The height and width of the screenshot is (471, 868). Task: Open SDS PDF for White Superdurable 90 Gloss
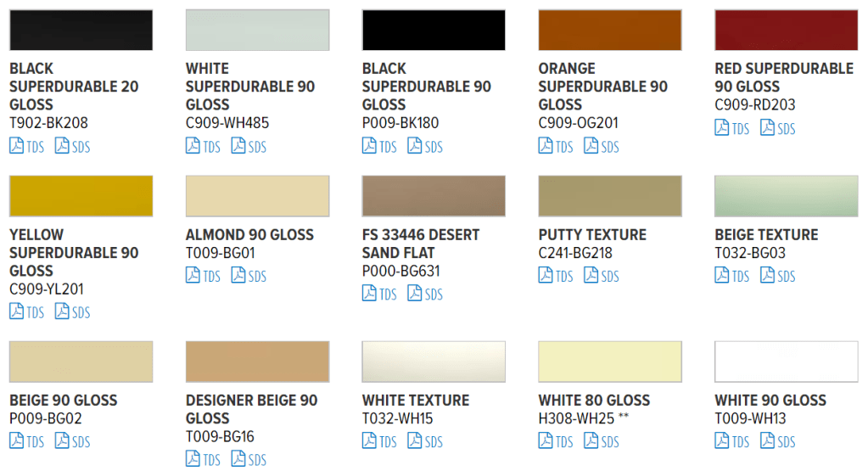click(x=249, y=147)
